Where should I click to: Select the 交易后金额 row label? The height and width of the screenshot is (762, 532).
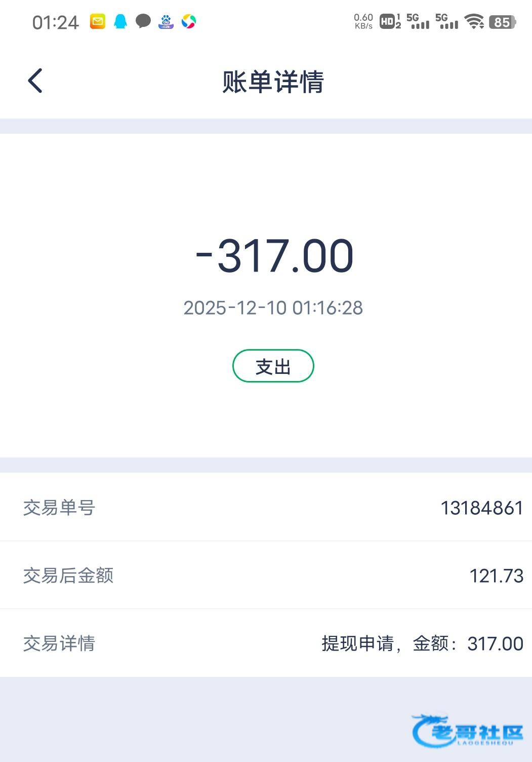[x=68, y=576]
